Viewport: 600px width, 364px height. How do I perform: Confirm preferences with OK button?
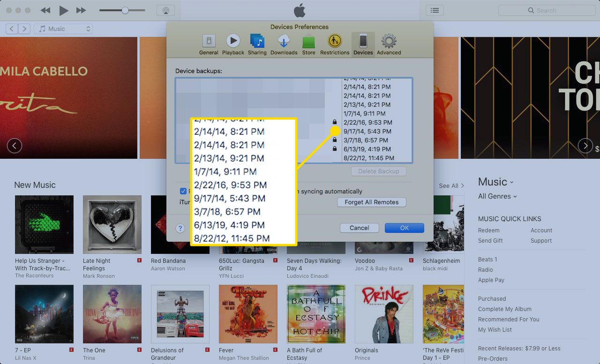(405, 228)
